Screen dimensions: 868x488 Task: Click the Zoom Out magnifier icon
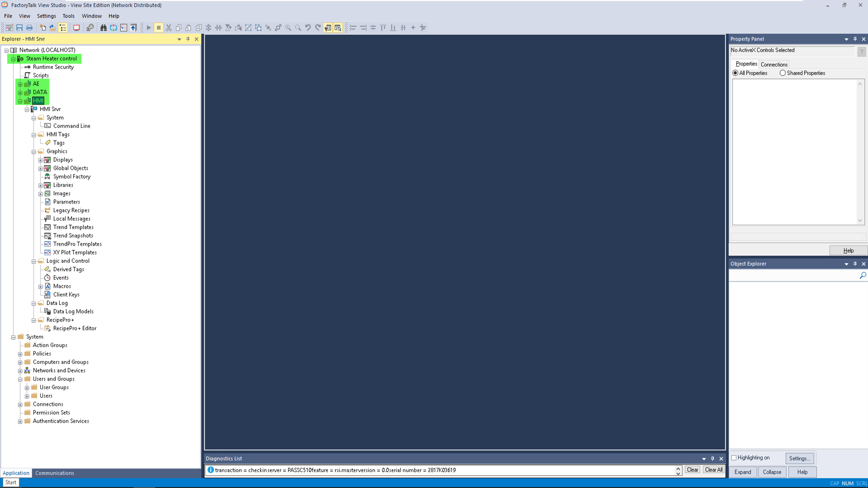[x=298, y=28]
